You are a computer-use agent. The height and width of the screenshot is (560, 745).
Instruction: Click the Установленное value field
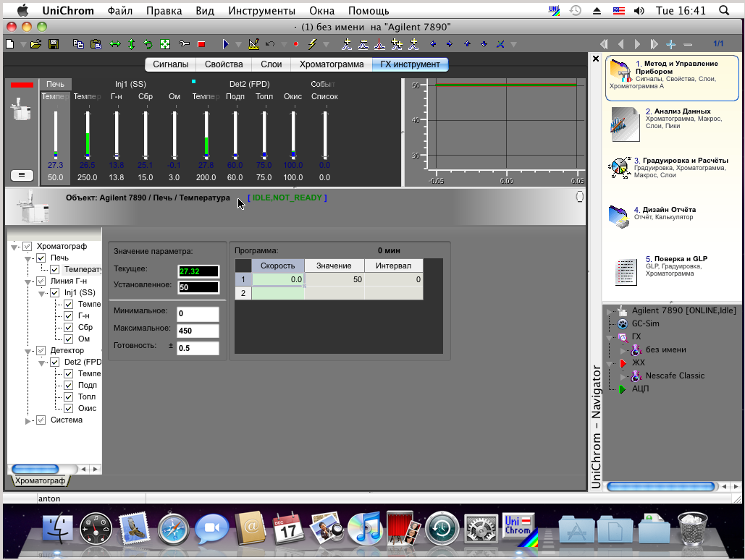tap(198, 287)
